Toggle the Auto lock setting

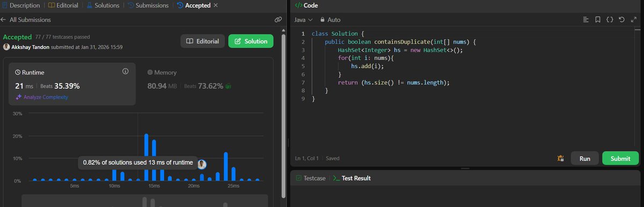(x=330, y=19)
